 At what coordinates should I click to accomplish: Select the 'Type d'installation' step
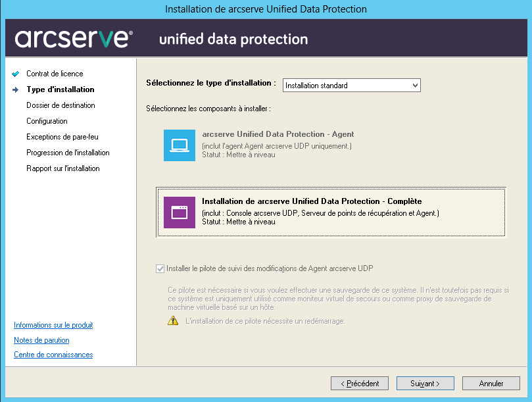point(60,89)
